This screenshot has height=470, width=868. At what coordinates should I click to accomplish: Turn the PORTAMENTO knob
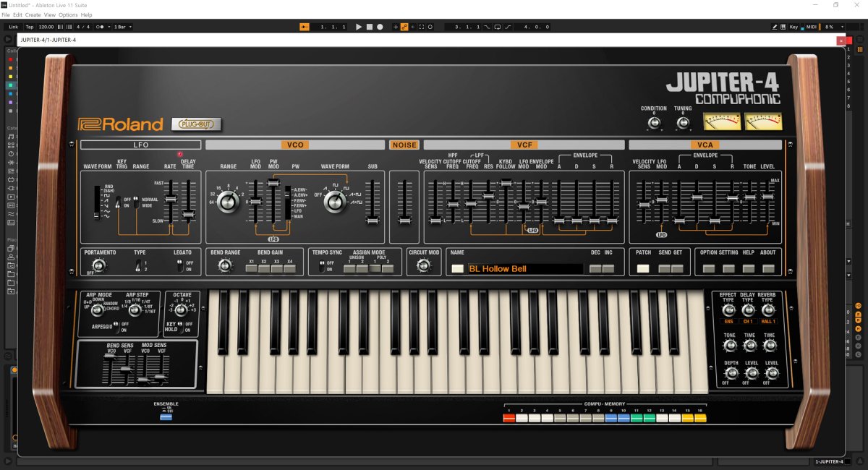(98, 266)
